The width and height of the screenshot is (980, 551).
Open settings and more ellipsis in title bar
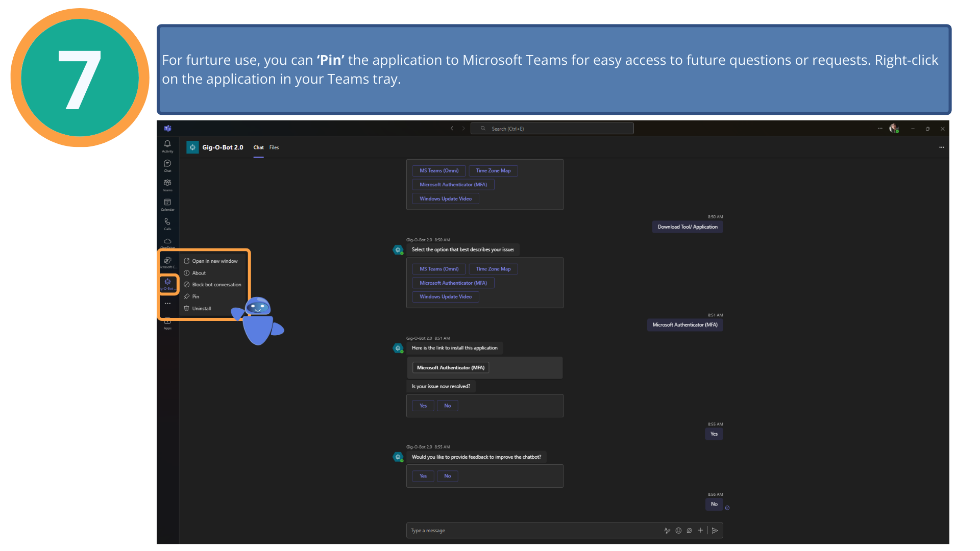tap(880, 129)
